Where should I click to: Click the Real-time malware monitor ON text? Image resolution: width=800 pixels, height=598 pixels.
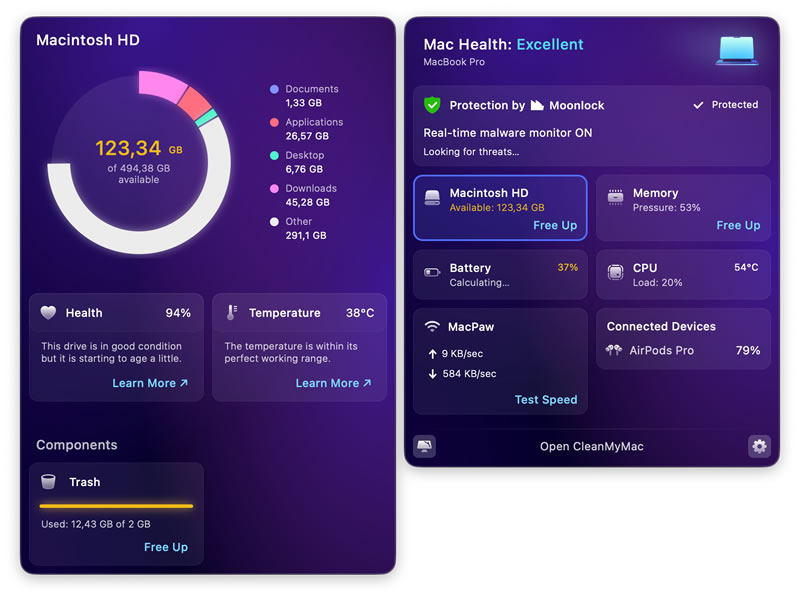click(508, 133)
